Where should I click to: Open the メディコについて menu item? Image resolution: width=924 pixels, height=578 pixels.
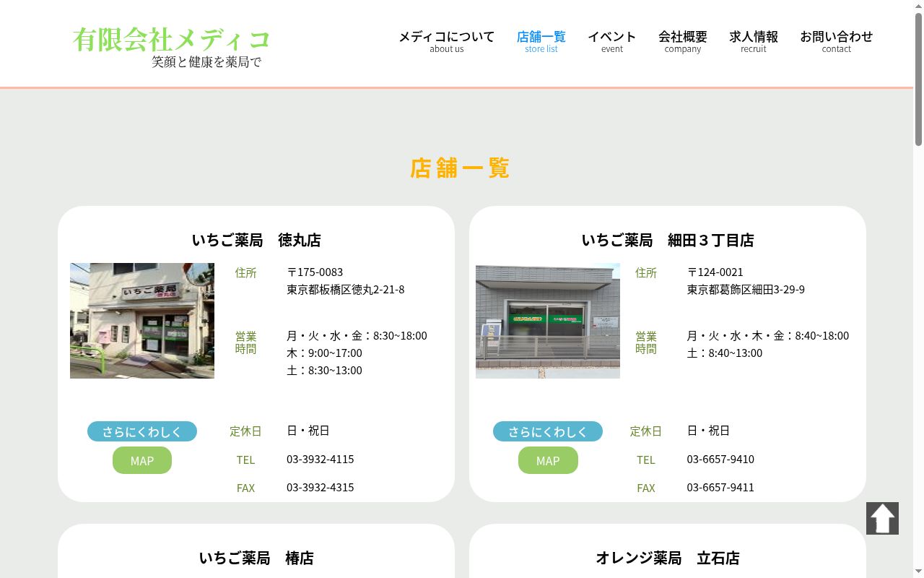446,41
